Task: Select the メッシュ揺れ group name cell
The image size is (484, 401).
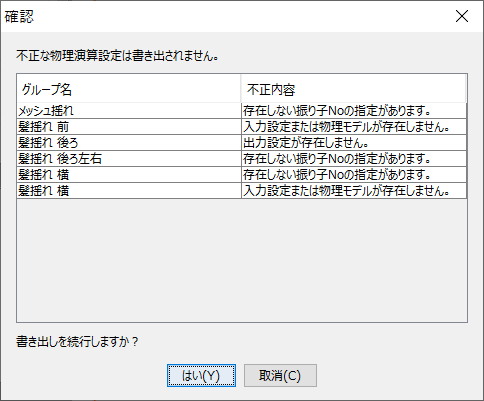Action: (x=129, y=111)
